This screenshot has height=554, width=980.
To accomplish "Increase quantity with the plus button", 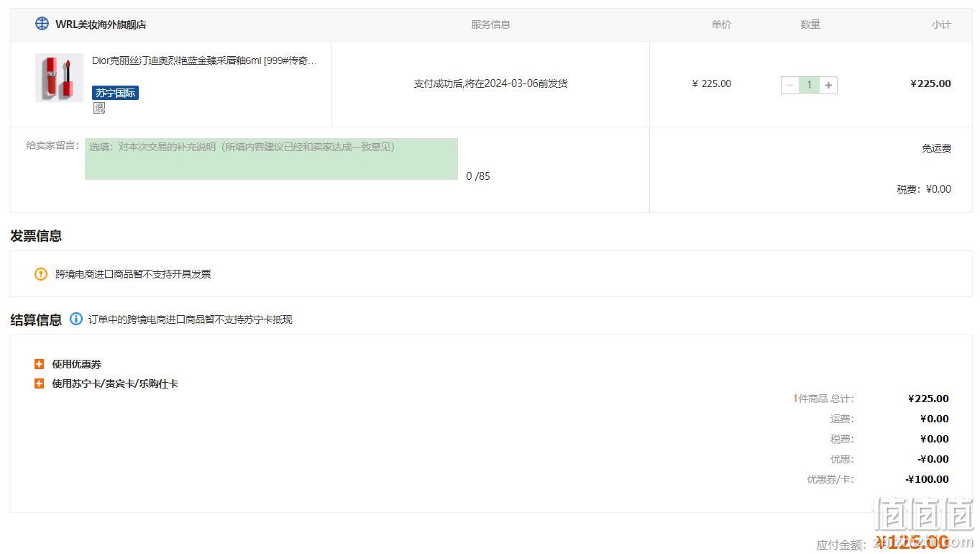I will pos(828,85).
